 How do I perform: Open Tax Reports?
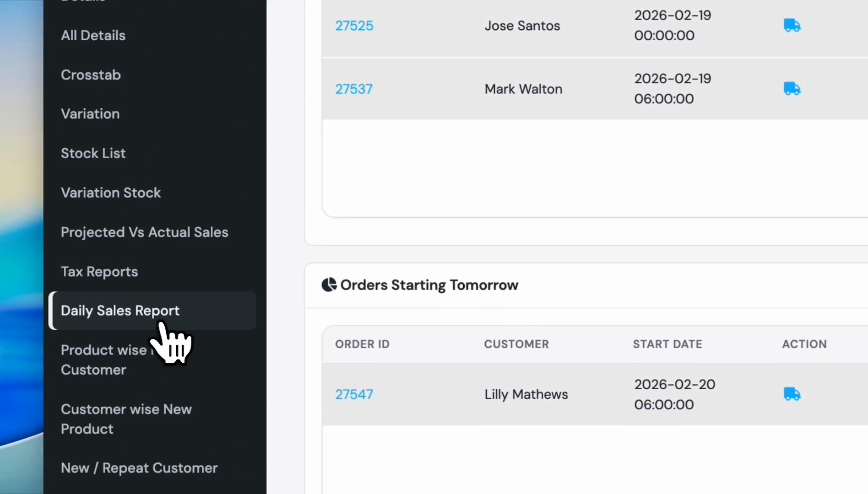(x=99, y=272)
